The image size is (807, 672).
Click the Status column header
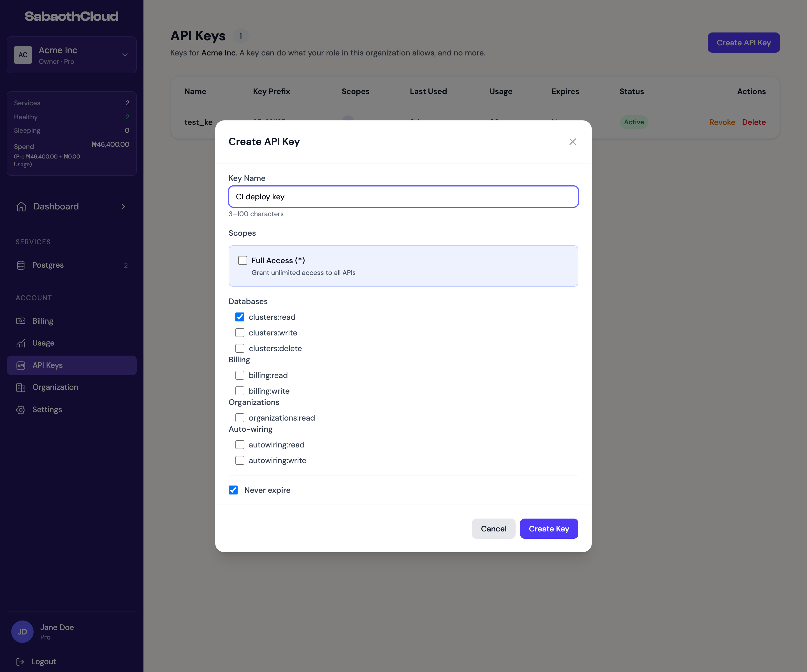pos(631,91)
